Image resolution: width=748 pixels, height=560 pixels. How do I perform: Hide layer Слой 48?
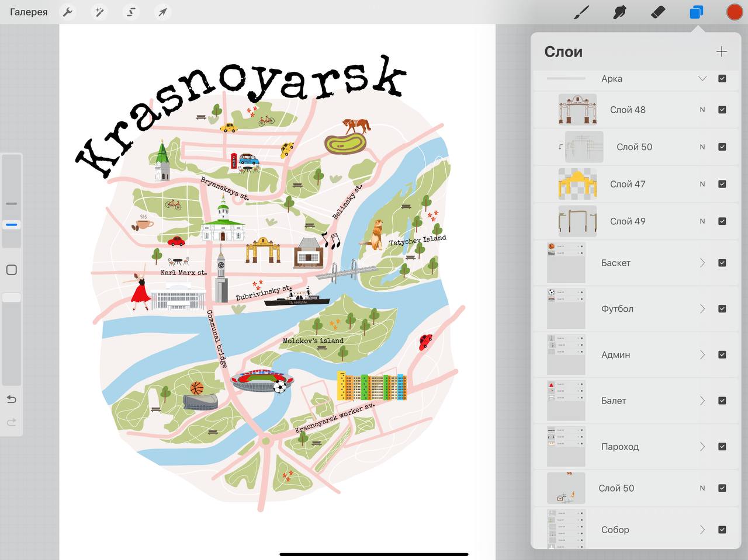point(722,109)
